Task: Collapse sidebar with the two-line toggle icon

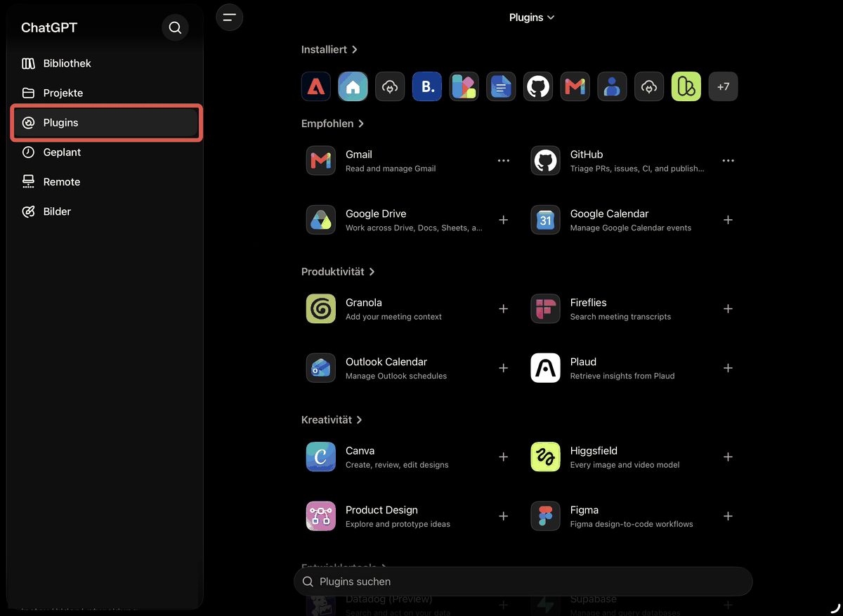Action: (x=229, y=18)
